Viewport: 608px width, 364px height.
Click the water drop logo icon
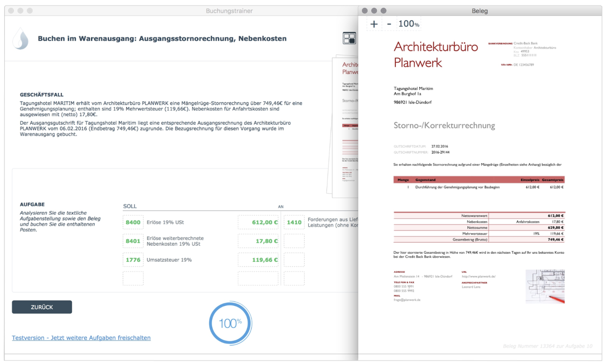point(21,38)
